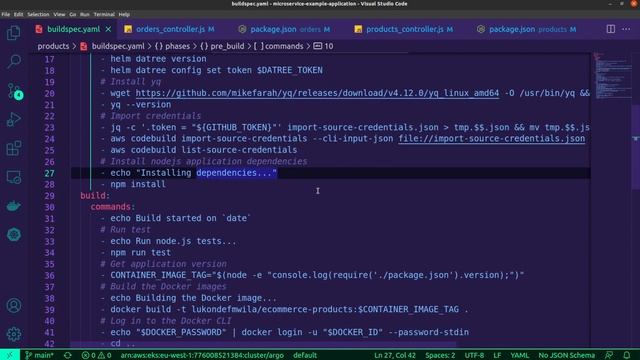Click the remote window indicator in status bar
The height and width of the screenshot is (360, 640).
pos(10,355)
